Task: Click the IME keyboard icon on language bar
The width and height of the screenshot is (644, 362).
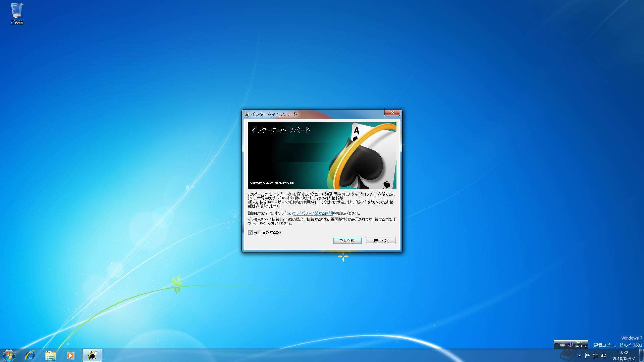Action: (563, 345)
